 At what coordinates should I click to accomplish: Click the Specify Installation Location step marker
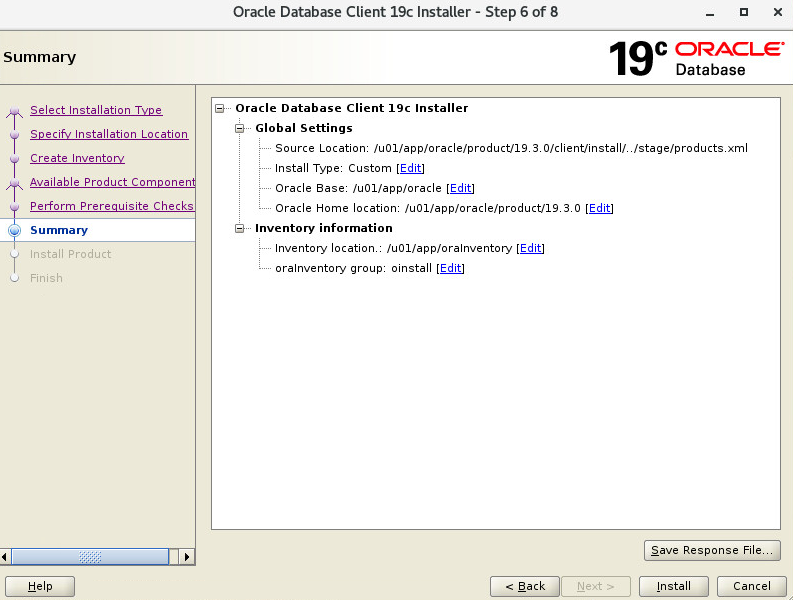click(15, 135)
